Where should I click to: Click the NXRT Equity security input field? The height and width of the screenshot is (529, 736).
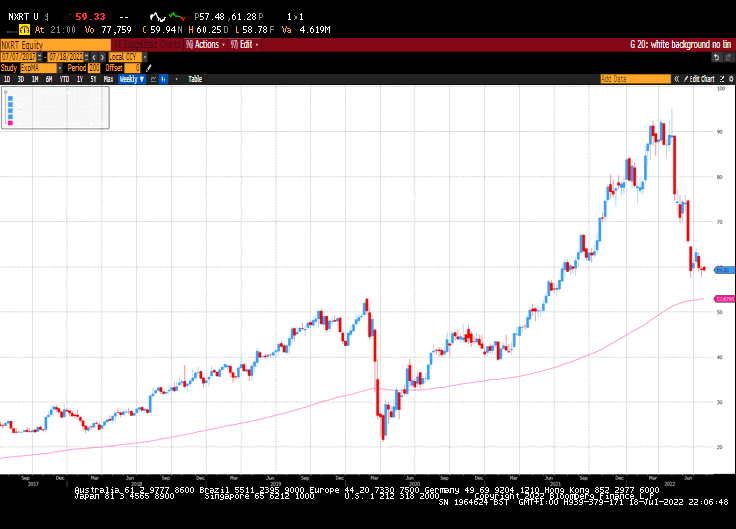[x=55, y=45]
